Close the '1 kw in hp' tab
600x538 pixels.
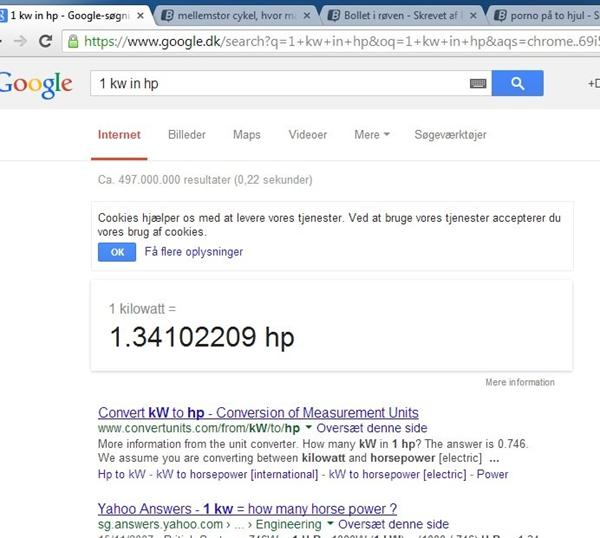[140, 16]
